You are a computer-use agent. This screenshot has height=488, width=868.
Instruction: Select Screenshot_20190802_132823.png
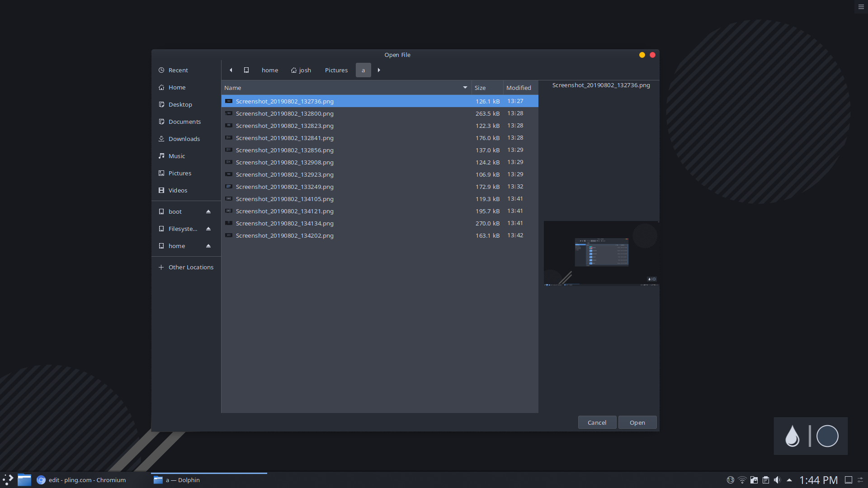[x=380, y=126]
